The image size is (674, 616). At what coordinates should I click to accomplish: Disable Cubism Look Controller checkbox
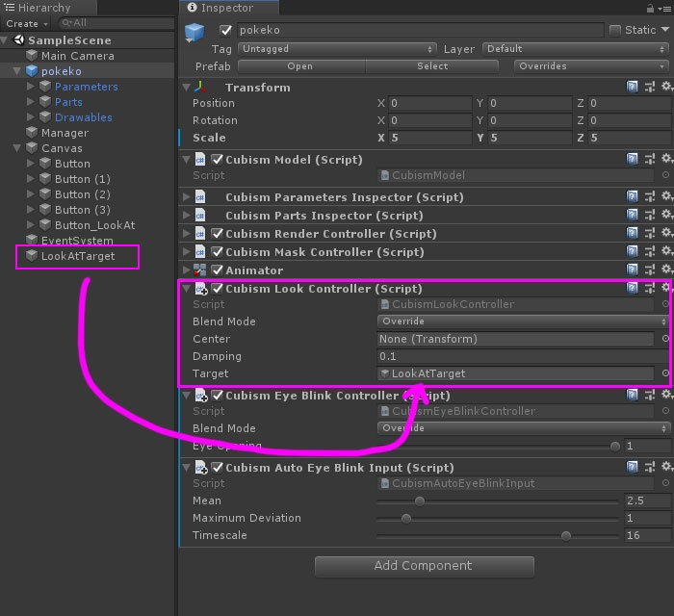coord(218,288)
